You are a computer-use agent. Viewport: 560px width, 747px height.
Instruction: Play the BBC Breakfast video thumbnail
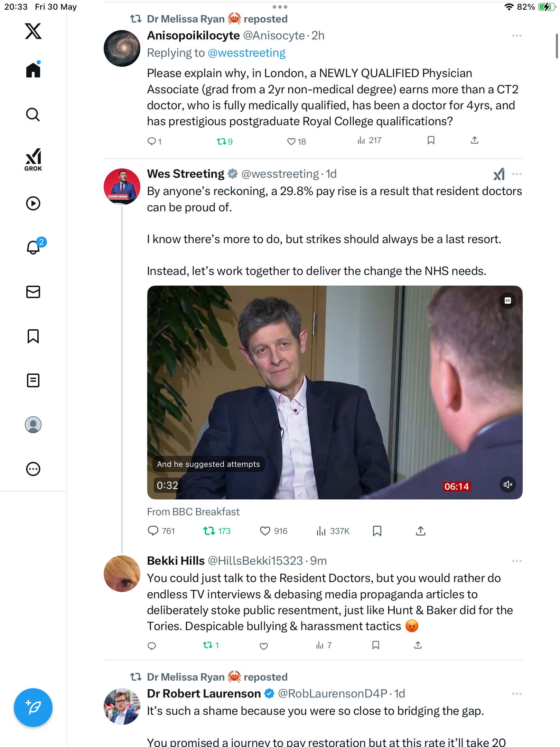[335, 393]
